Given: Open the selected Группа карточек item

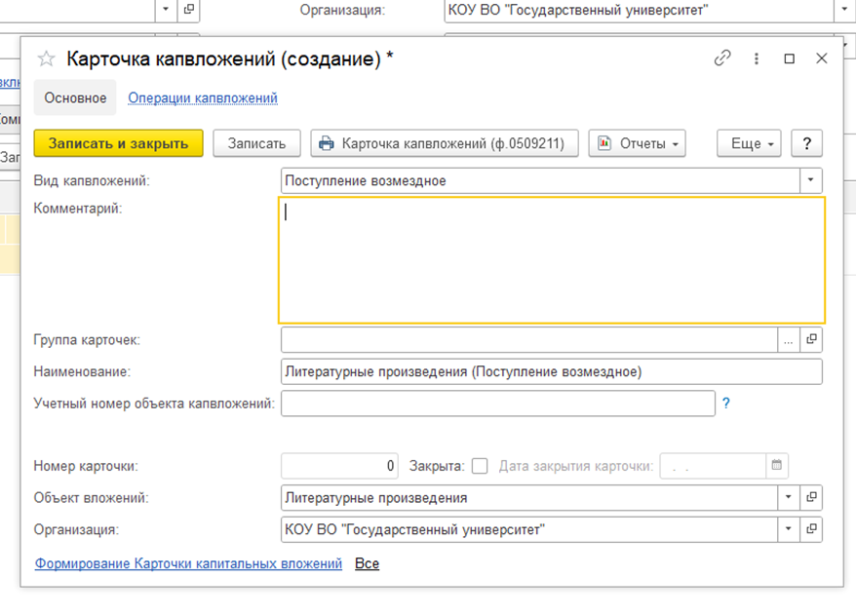Looking at the screenshot, I should (811, 340).
